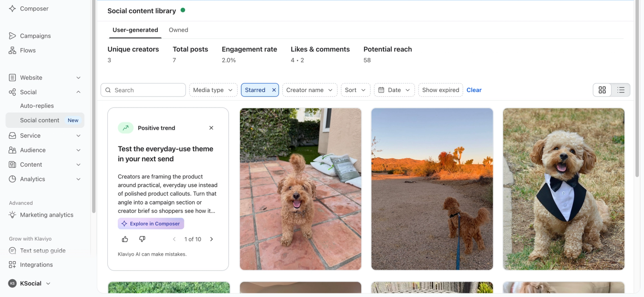Switch to grid view
The height and width of the screenshot is (297, 644).
[602, 90]
